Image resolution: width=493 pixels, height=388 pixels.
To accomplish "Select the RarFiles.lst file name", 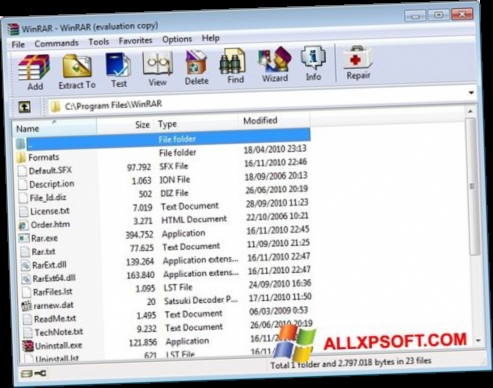I will 53,292.
